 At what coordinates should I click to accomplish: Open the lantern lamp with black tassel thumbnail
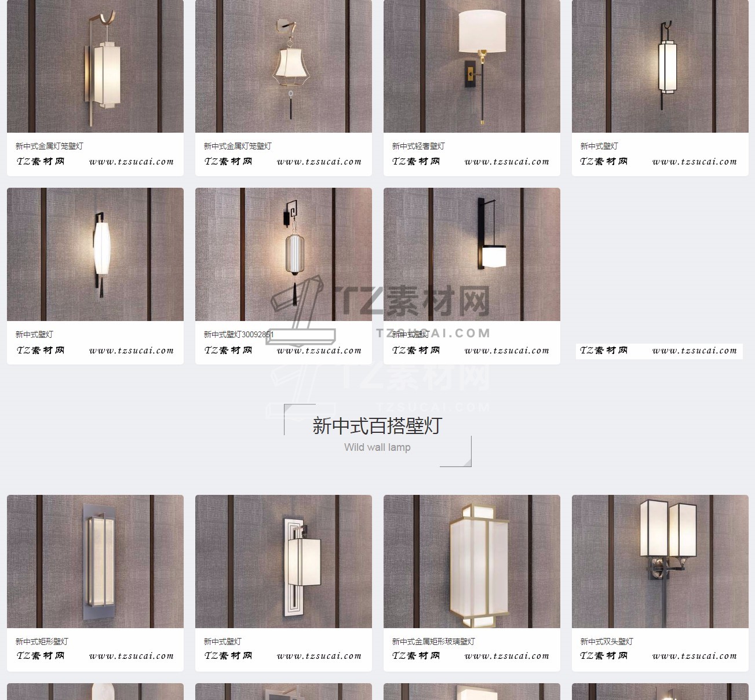click(x=283, y=66)
